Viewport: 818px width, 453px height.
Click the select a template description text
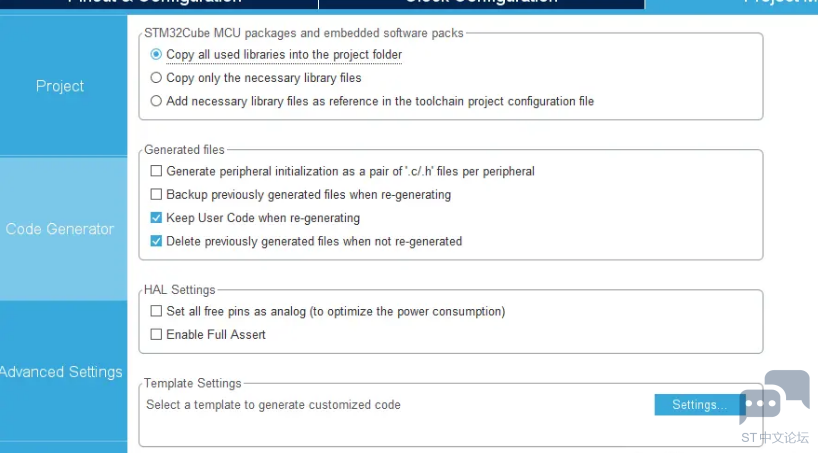[273, 405]
